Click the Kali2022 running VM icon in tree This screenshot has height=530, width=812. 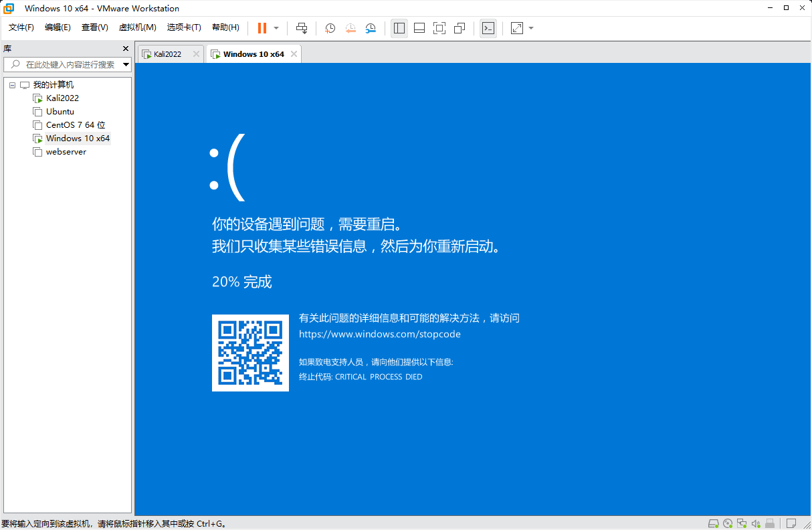pos(37,98)
